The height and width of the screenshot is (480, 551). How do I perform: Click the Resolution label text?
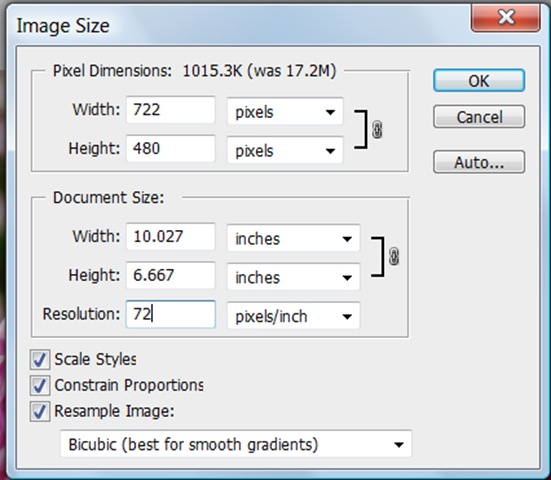[x=81, y=314]
